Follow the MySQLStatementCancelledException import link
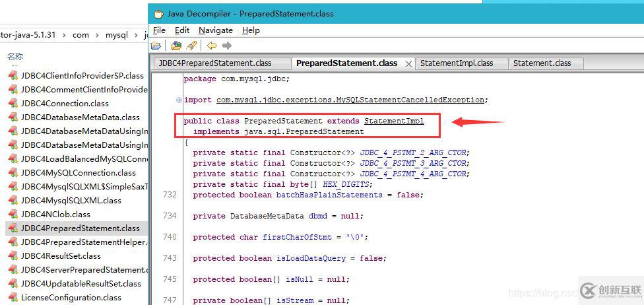This screenshot has width=644, height=305. (x=350, y=100)
